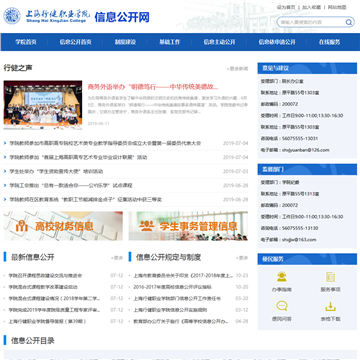Open 信息依申请公开 menu item
This screenshot has width=360, height=360.
[x=277, y=42]
